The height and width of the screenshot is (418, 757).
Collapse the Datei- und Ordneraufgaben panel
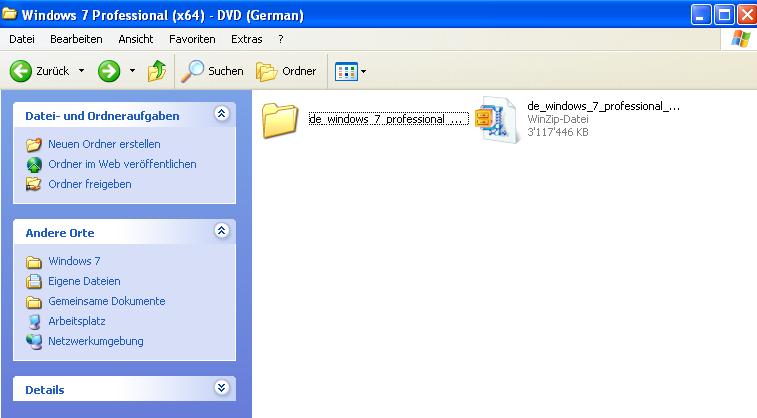[221, 113]
